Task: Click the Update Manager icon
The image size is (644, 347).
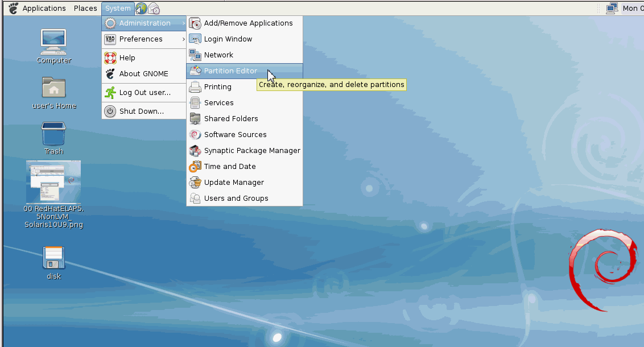Action: pyautogui.click(x=195, y=183)
